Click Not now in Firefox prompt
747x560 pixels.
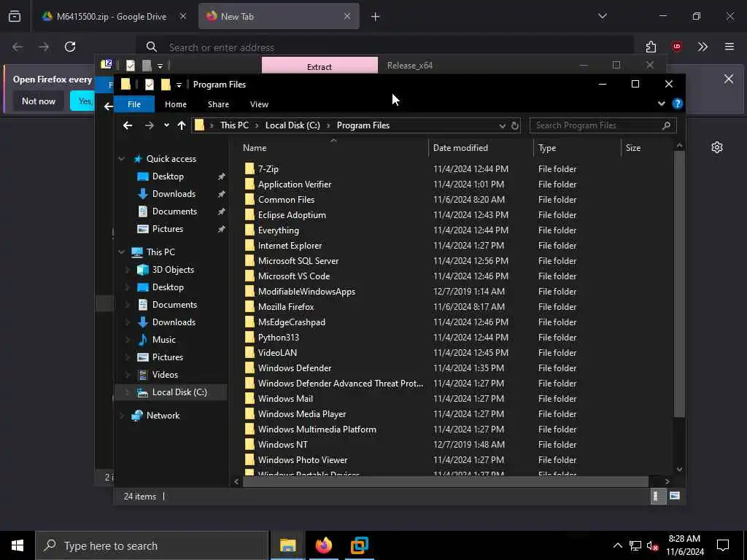39,101
